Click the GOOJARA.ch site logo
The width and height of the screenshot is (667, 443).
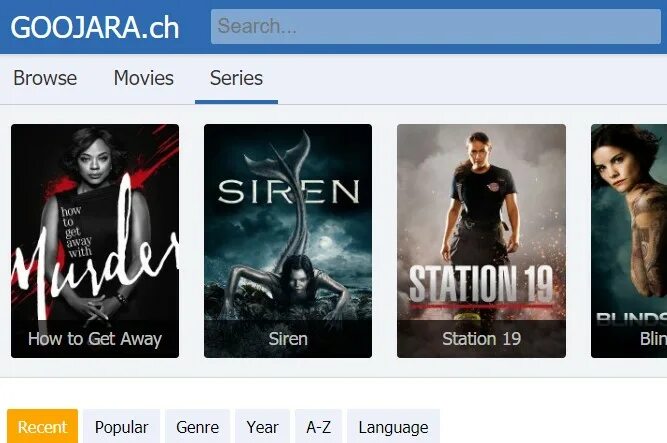[94, 27]
